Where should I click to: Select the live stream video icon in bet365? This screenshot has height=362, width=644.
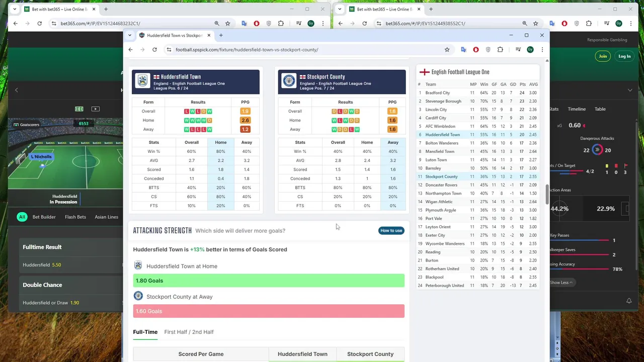coord(95,109)
